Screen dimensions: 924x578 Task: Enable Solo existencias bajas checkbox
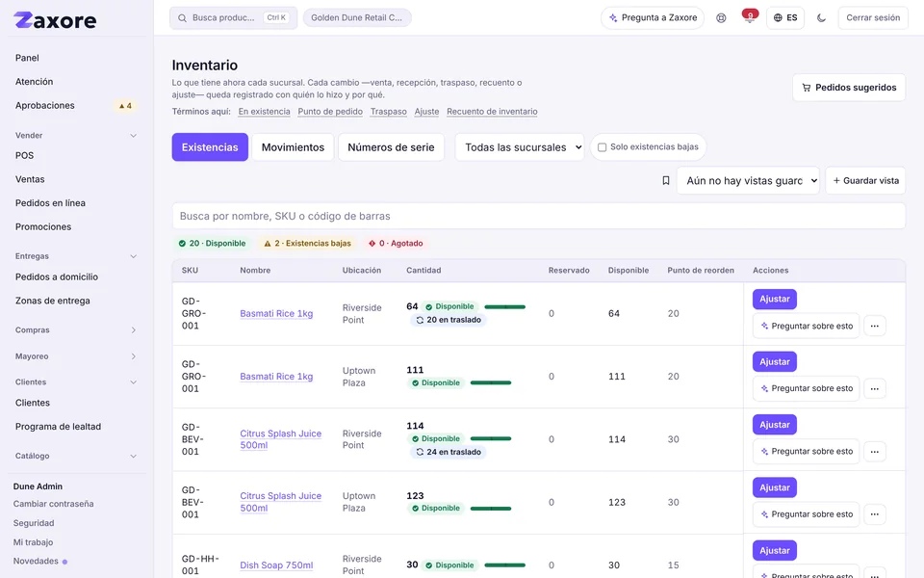602,146
